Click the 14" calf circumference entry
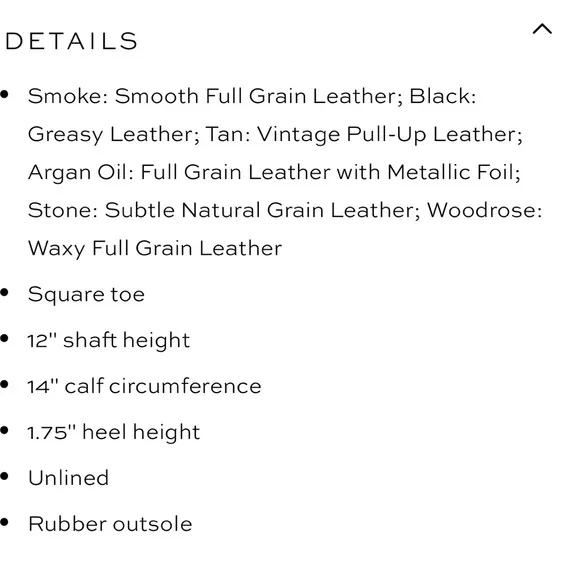 pyautogui.click(x=145, y=386)
